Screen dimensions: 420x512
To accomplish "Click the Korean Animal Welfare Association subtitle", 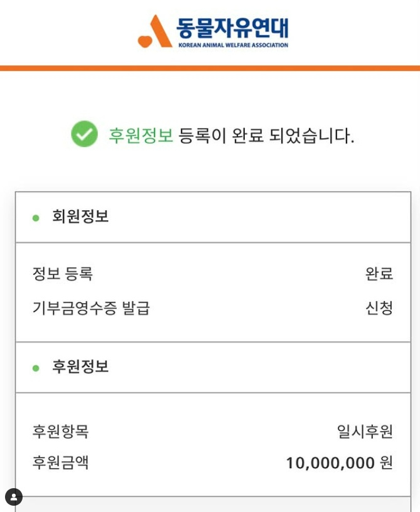I will [x=233, y=45].
